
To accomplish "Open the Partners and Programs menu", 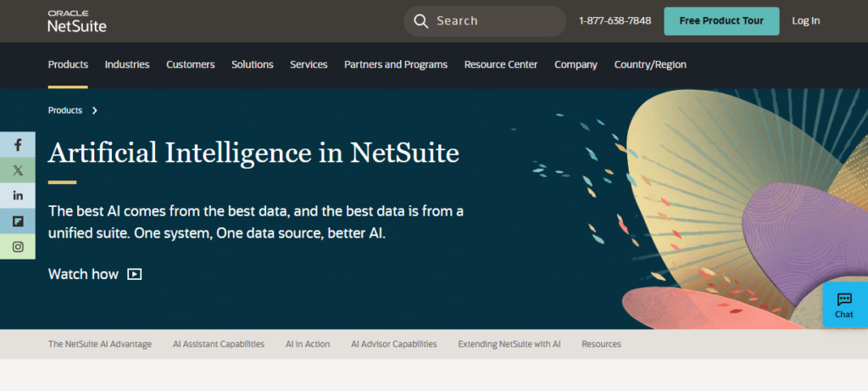I will 396,64.
